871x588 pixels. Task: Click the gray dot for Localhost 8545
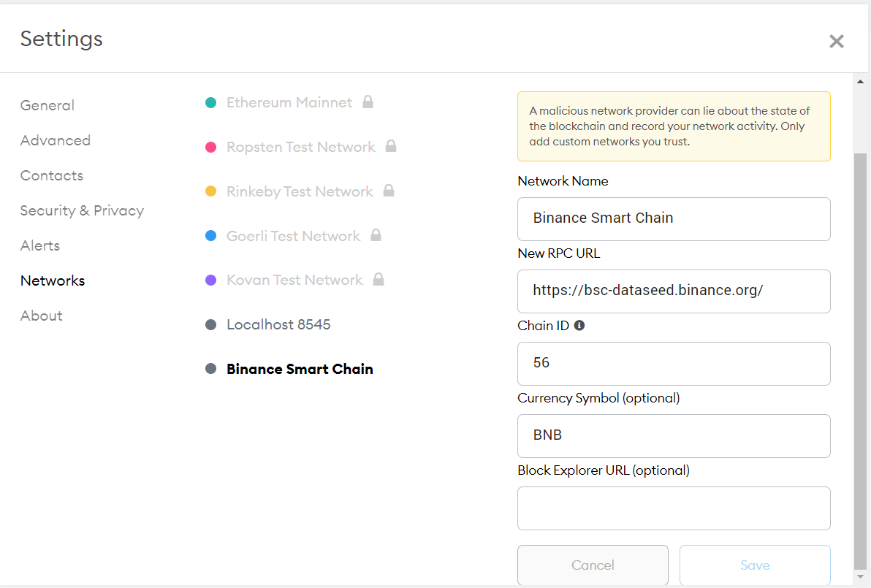210,324
